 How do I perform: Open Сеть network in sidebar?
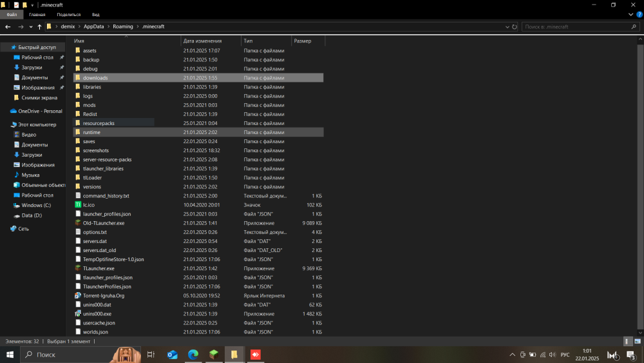20,229
